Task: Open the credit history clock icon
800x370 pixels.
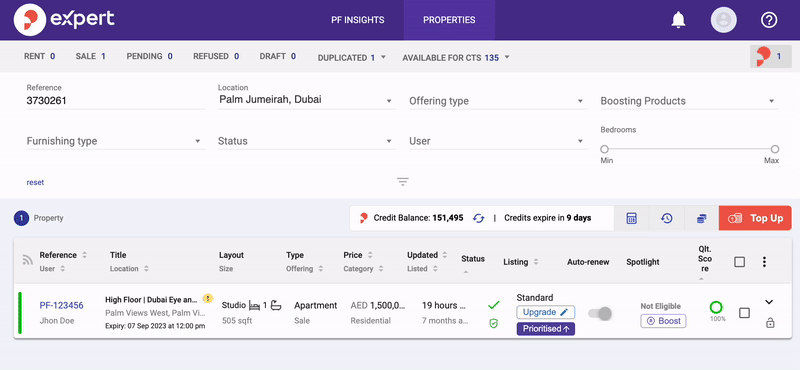Action: 666,218
